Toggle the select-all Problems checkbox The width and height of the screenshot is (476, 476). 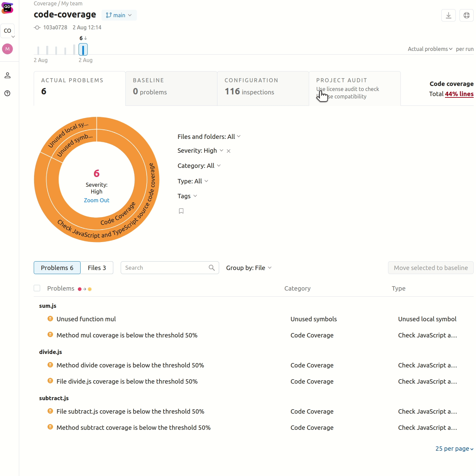(x=37, y=288)
